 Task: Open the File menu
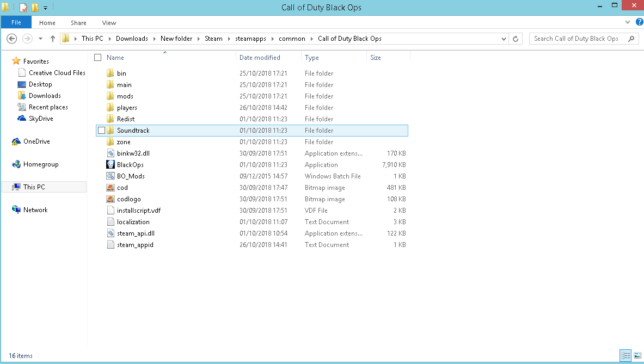(x=16, y=23)
